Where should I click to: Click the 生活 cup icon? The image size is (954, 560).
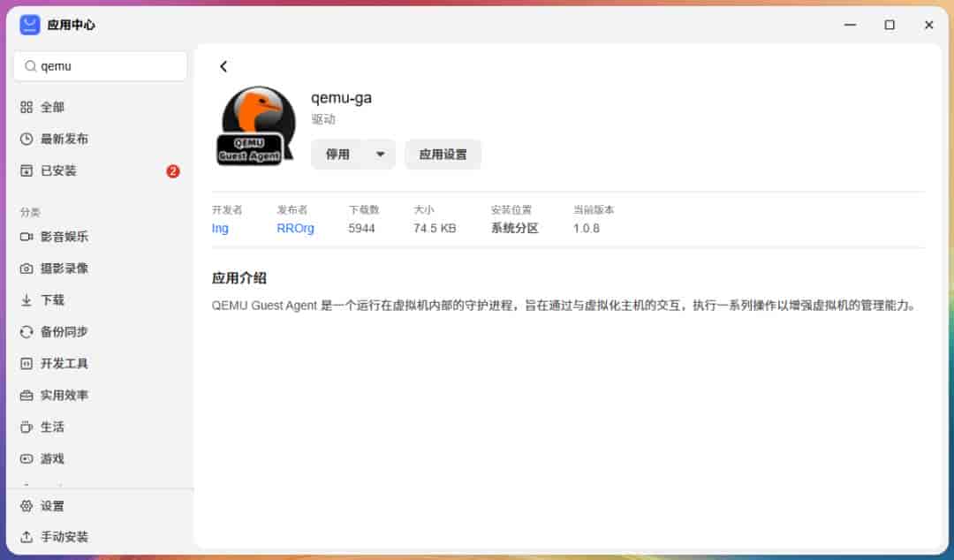click(x=26, y=427)
